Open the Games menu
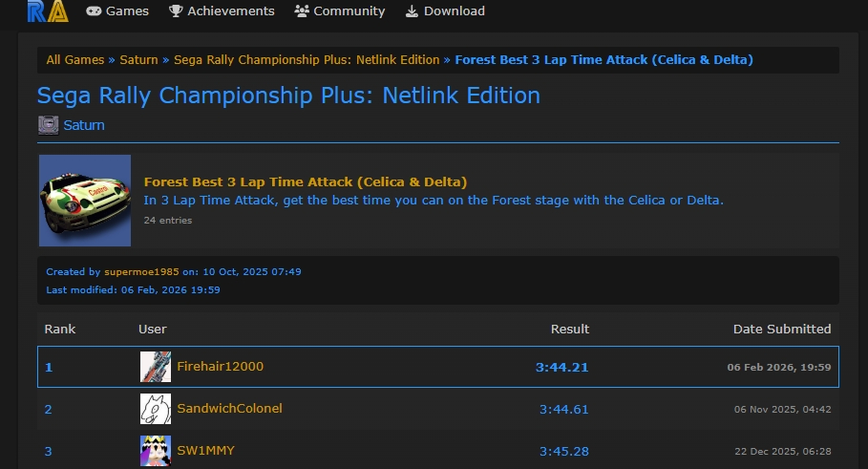The width and height of the screenshot is (868, 469). [117, 11]
